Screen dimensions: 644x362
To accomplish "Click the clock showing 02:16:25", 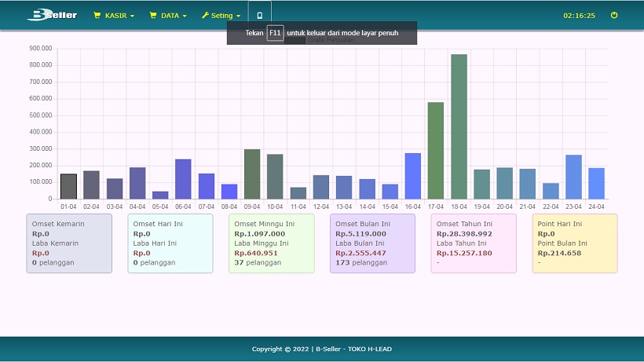I will click(x=580, y=15).
